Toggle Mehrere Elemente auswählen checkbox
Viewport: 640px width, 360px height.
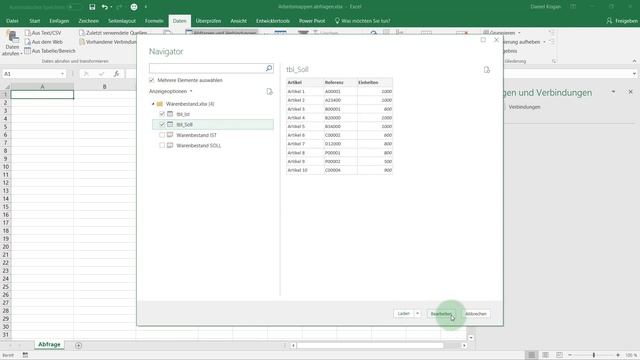tap(152, 80)
